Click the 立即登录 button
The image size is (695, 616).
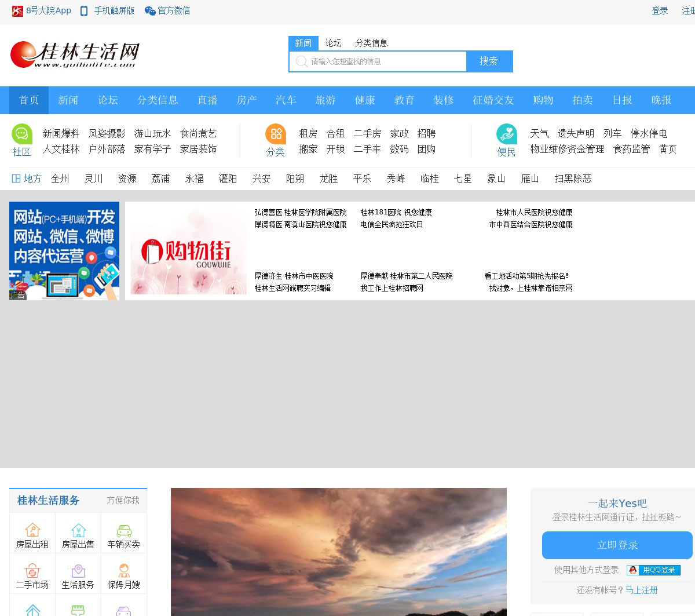pos(617,545)
